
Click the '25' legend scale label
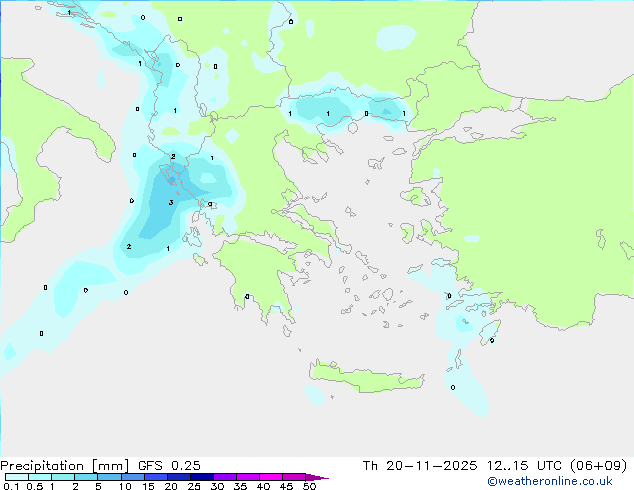pos(194,486)
